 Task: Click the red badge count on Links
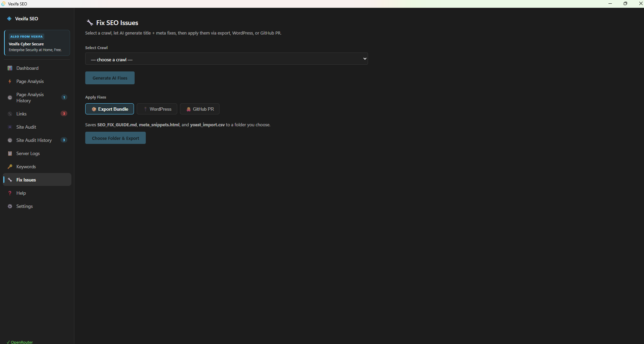(x=64, y=113)
